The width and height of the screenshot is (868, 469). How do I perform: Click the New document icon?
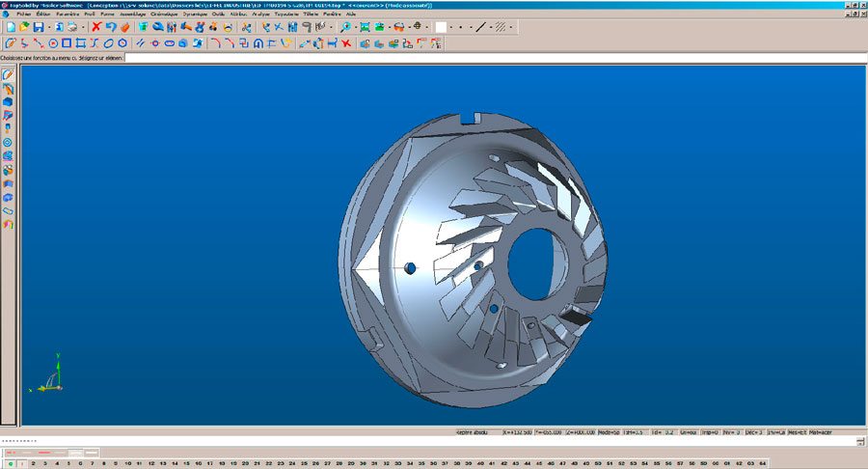[x=10, y=27]
